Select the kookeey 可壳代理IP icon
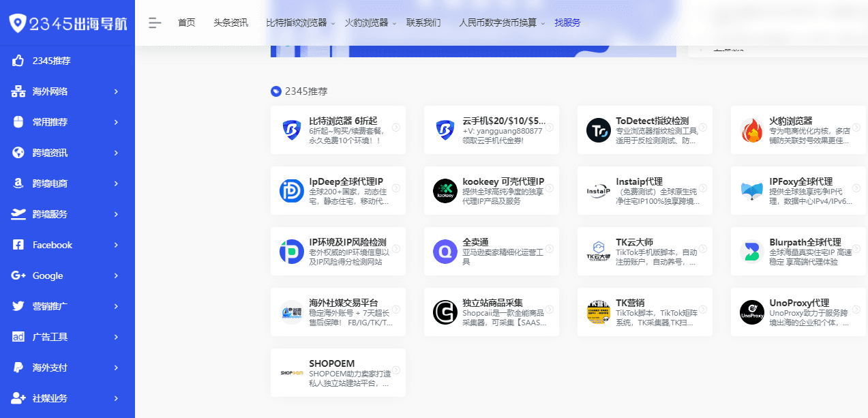868x418 pixels. (445, 191)
